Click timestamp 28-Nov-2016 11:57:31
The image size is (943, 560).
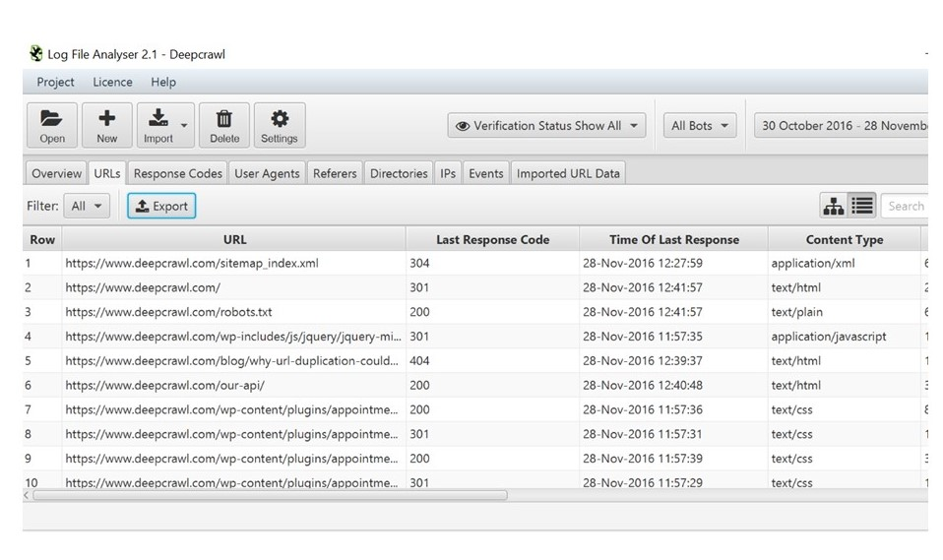tap(643, 434)
